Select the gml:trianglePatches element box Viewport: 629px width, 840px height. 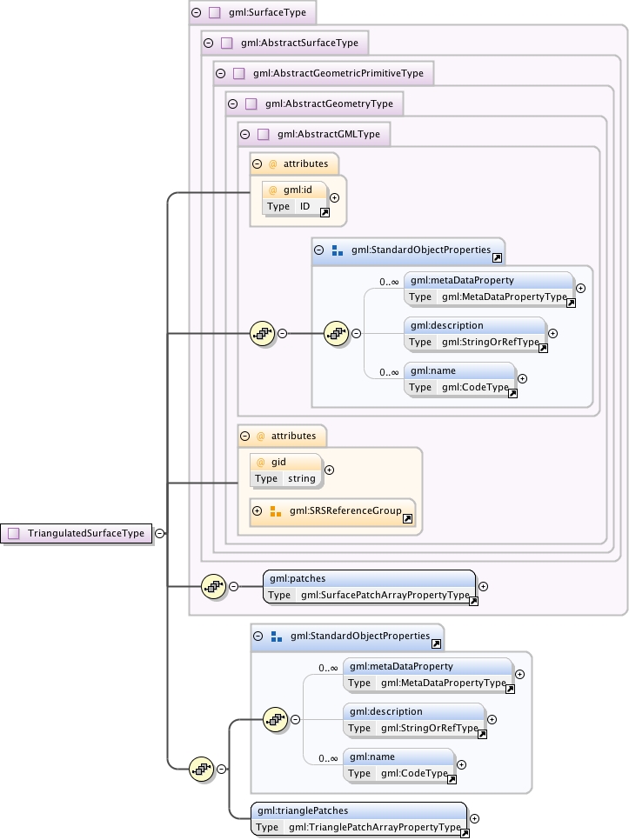[x=359, y=818]
